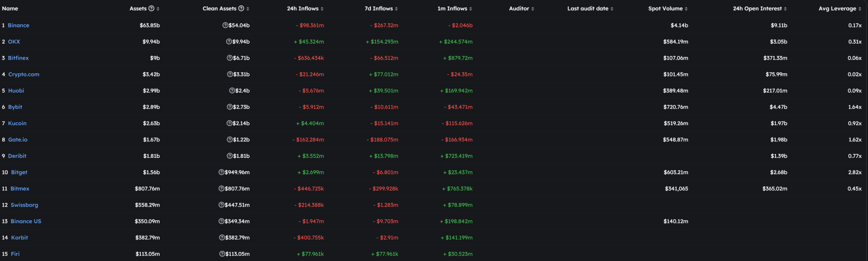Click Huobi assets value $2.99b
The height and width of the screenshot is (261, 868).
(x=151, y=91)
